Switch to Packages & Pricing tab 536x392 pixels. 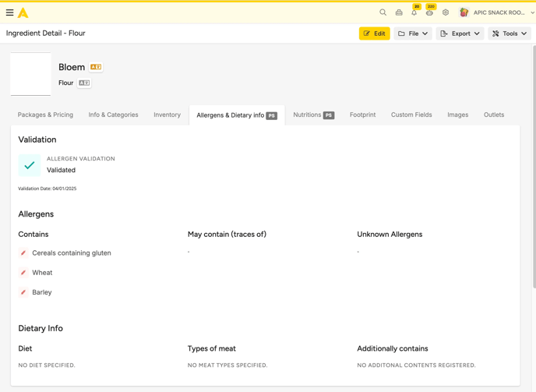[x=45, y=115]
